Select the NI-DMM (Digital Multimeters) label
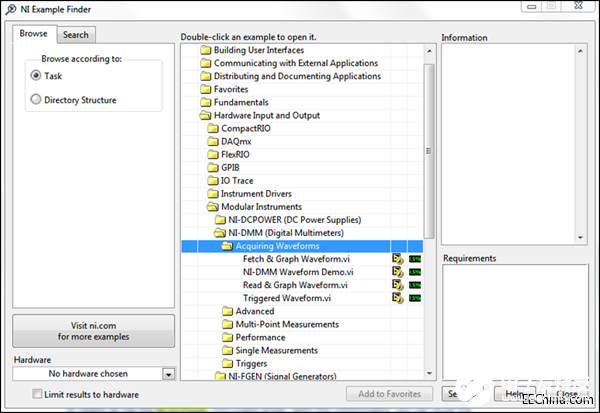This screenshot has height=413, width=600. click(286, 233)
